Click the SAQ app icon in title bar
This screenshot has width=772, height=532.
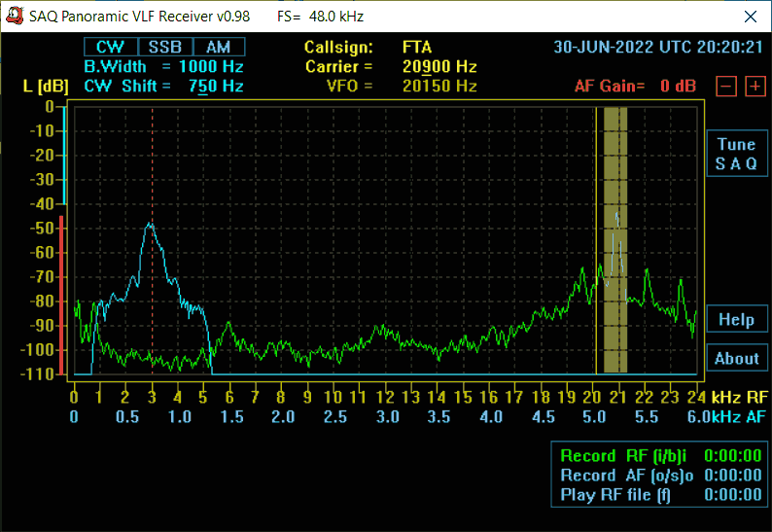point(15,17)
